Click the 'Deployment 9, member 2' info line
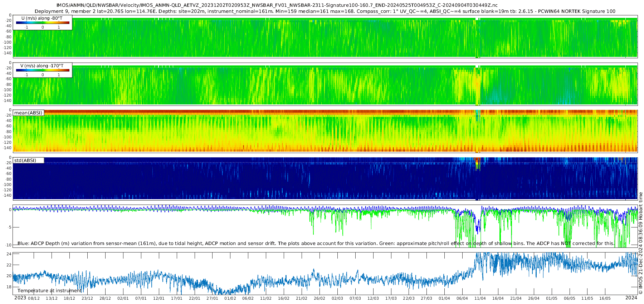 pyautogui.click(x=325, y=11)
